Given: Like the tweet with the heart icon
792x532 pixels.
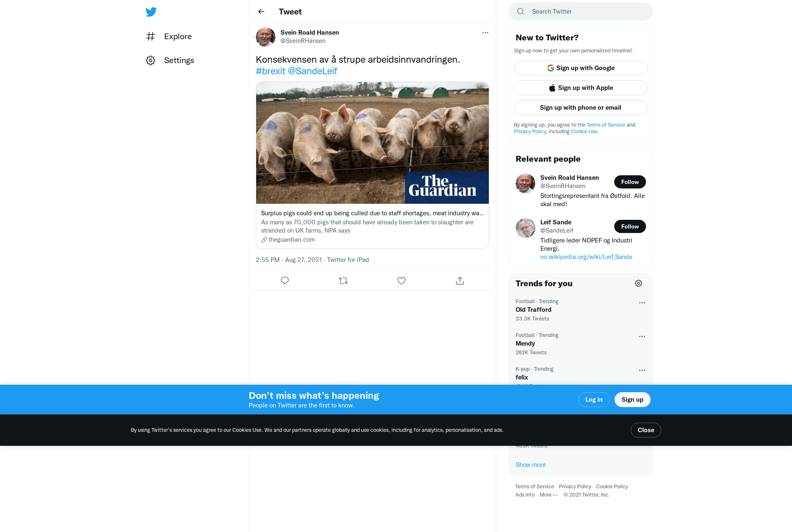Looking at the screenshot, I should coord(401,280).
